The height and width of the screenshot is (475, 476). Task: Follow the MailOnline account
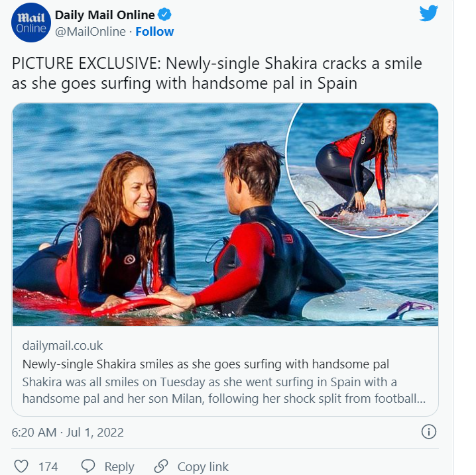point(154,32)
